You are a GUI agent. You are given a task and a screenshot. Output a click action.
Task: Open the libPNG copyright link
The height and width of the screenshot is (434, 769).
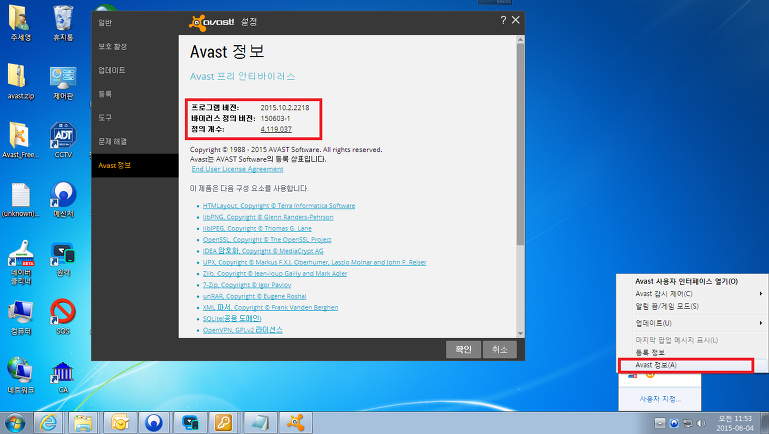pos(268,217)
